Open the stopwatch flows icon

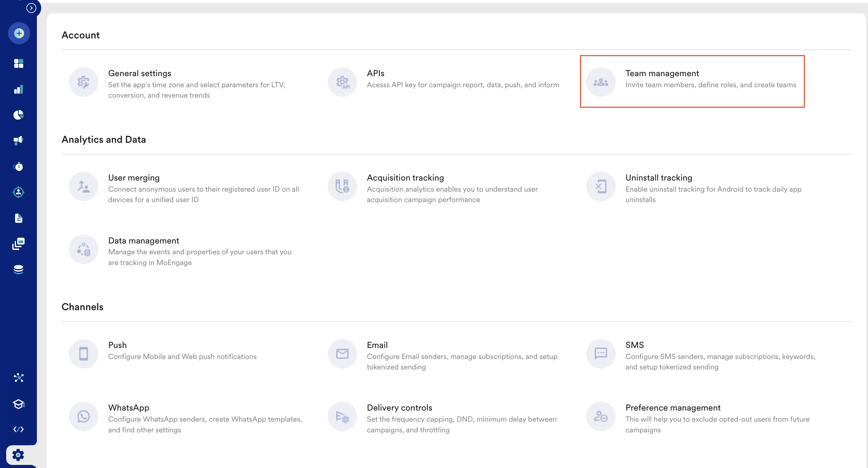[18, 166]
